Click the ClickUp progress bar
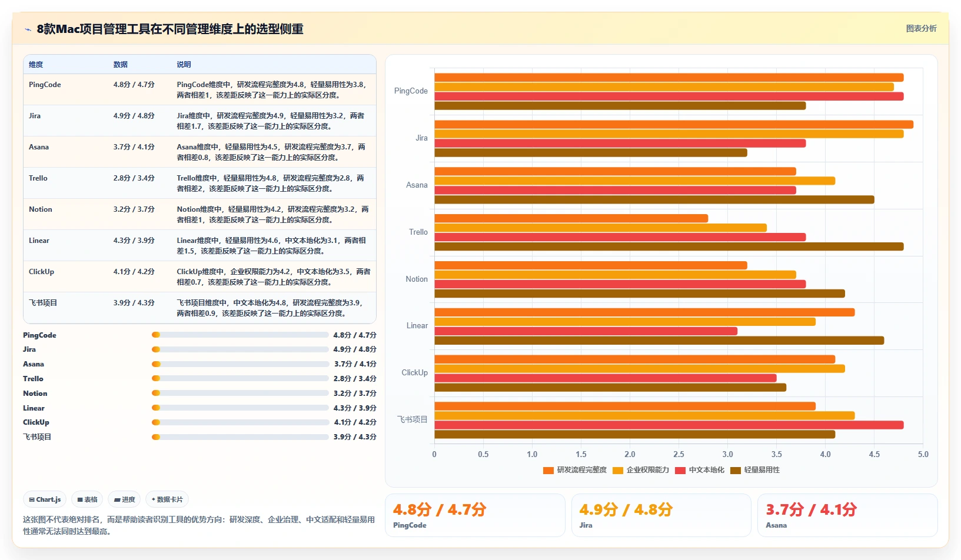The height and width of the screenshot is (560, 961). (x=240, y=422)
